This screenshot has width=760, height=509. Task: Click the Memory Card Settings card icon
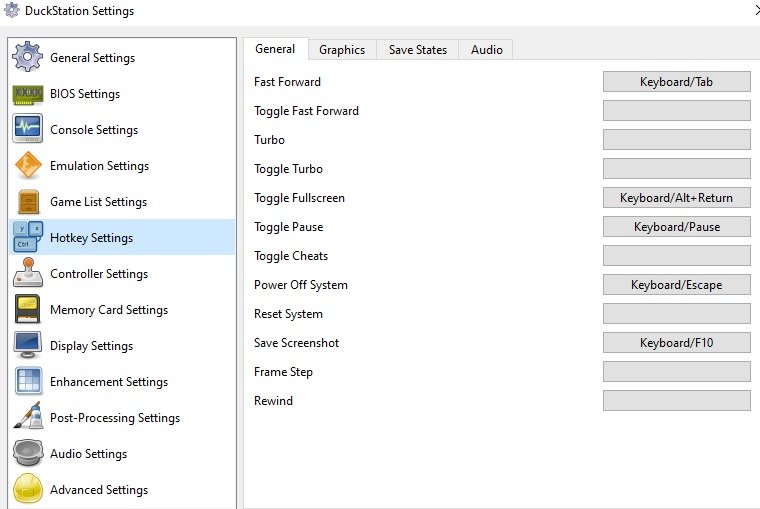coord(28,309)
